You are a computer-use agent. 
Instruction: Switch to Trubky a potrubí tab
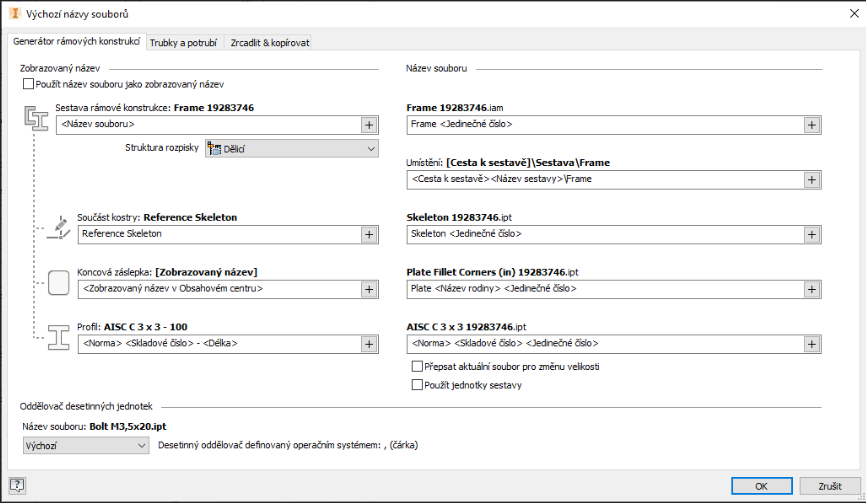(x=185, y=43)
